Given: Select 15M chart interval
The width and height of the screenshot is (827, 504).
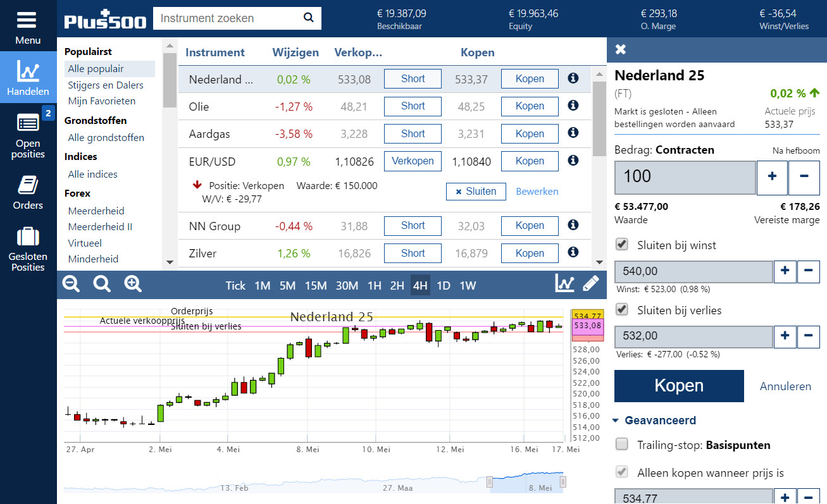Looking at the screenshot, I should click(315, 285).
